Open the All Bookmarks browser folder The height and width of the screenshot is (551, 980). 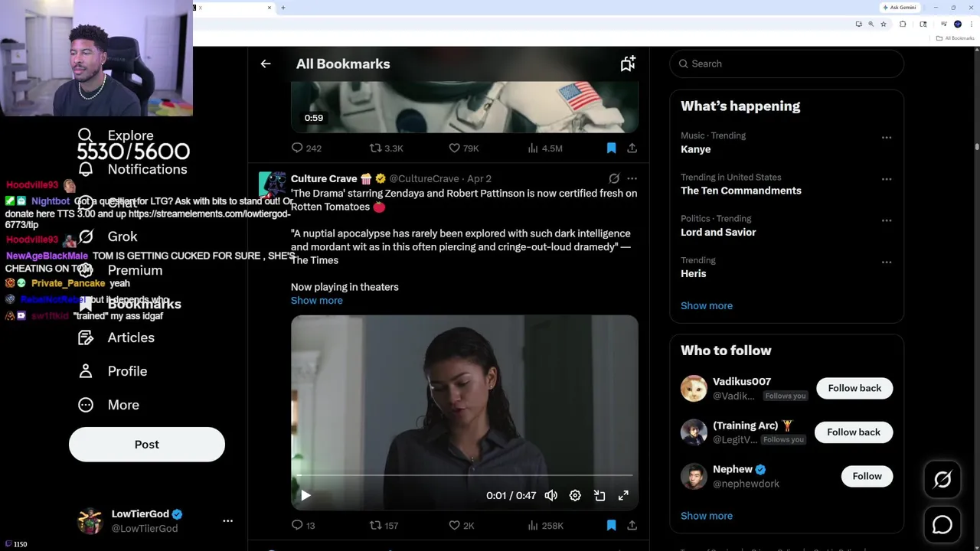click(955, 38)
